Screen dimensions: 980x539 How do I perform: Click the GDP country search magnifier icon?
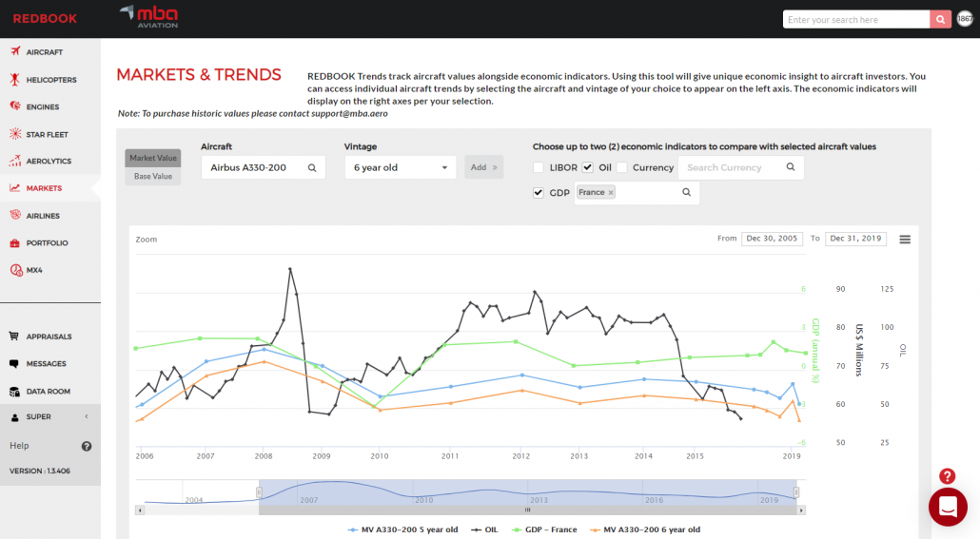[686, 192]
